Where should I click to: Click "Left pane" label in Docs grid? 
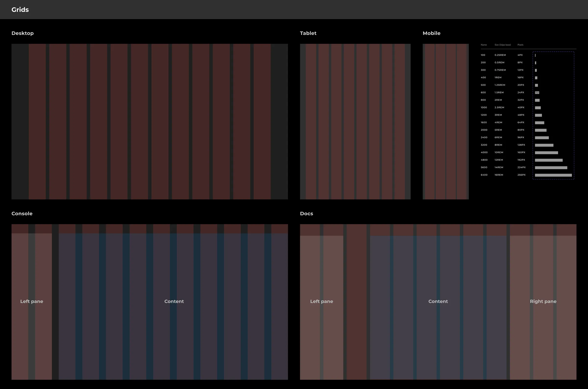321,301
